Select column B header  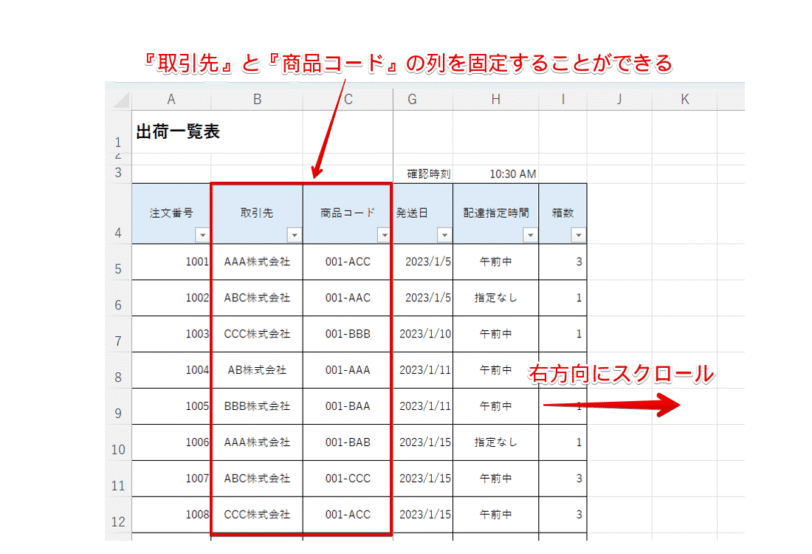[x=257, y=99]
